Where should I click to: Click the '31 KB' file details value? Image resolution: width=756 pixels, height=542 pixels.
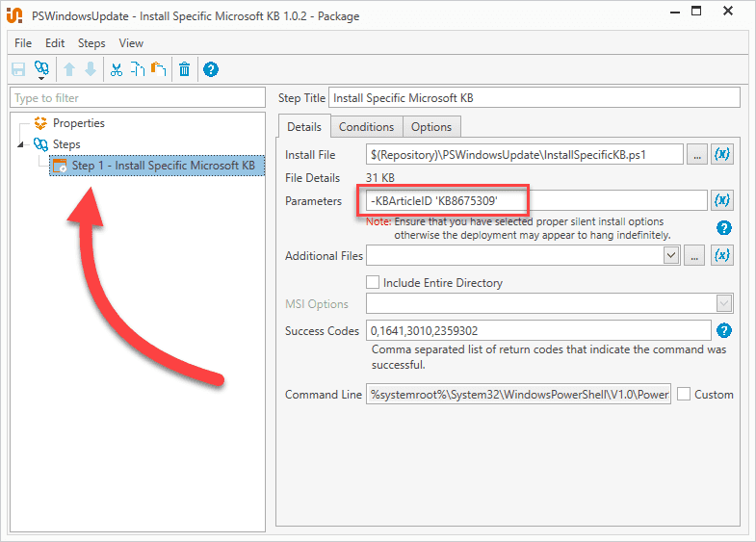380,178
